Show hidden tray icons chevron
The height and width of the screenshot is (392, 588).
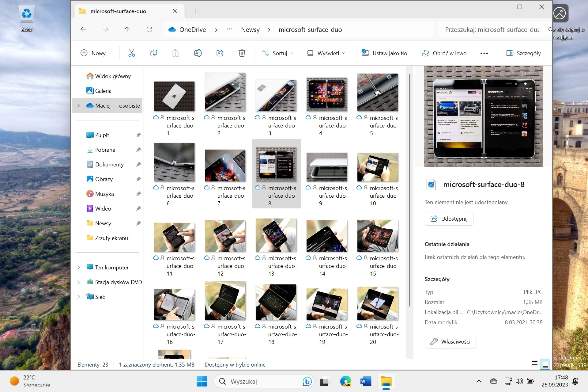(x=479, y=381)
